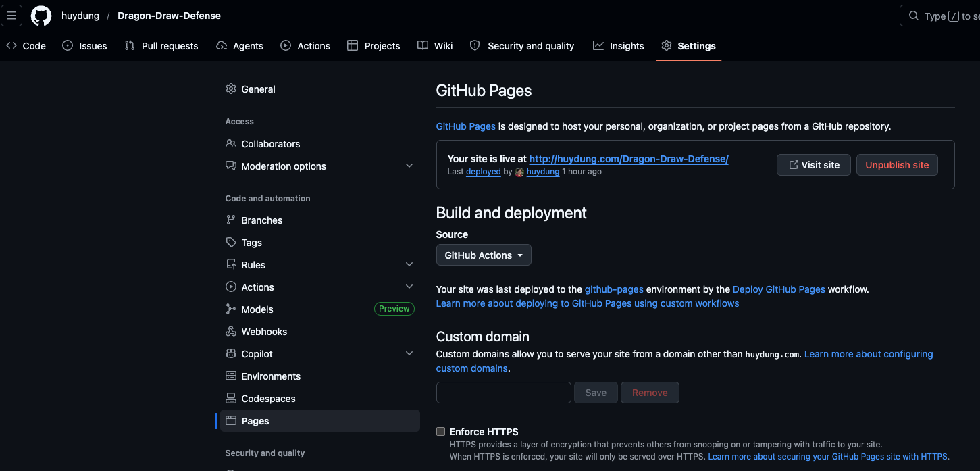Click the General sidebar gear icon
The width and height of the screenshot is (980, 471).
[x=231, y=89]
